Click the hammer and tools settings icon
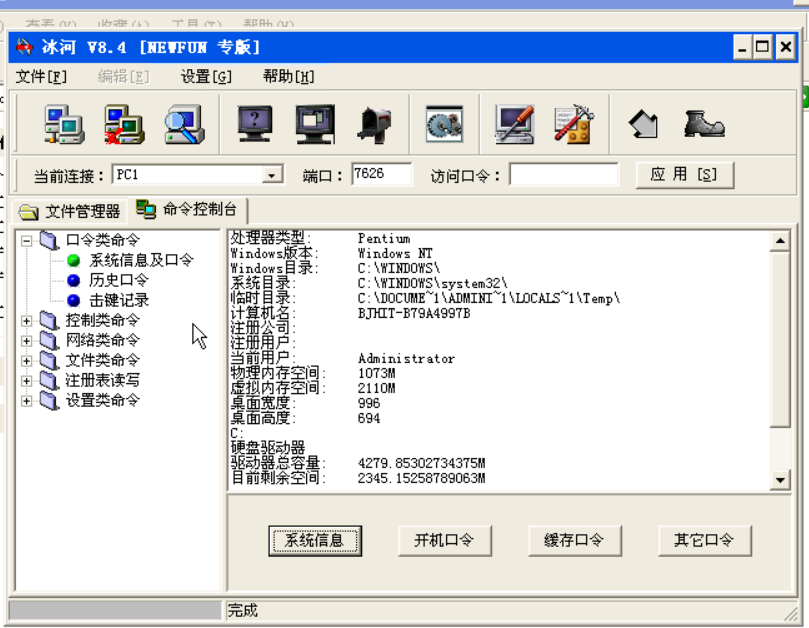The width and height of the screenshot is (809, 628). click(x=574, y=124)
